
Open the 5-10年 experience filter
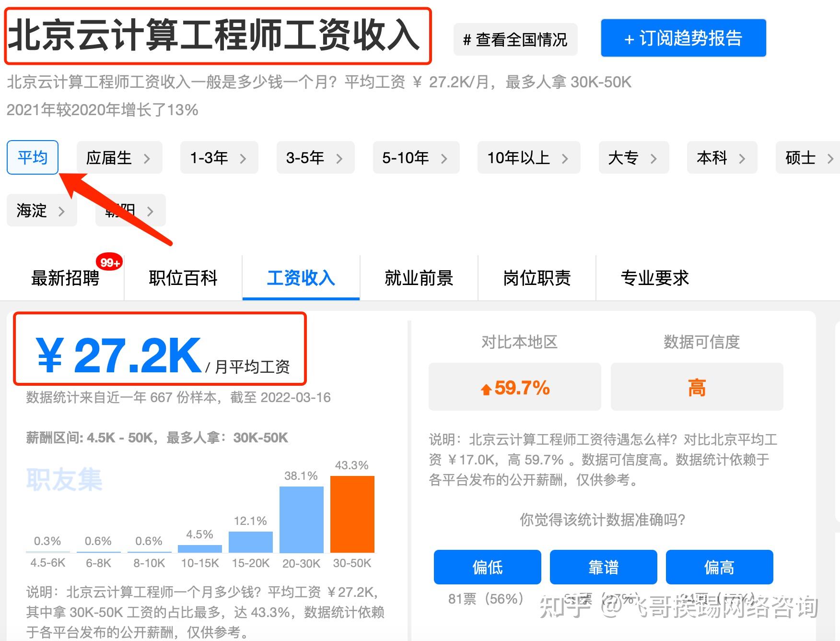pos(416,157)
